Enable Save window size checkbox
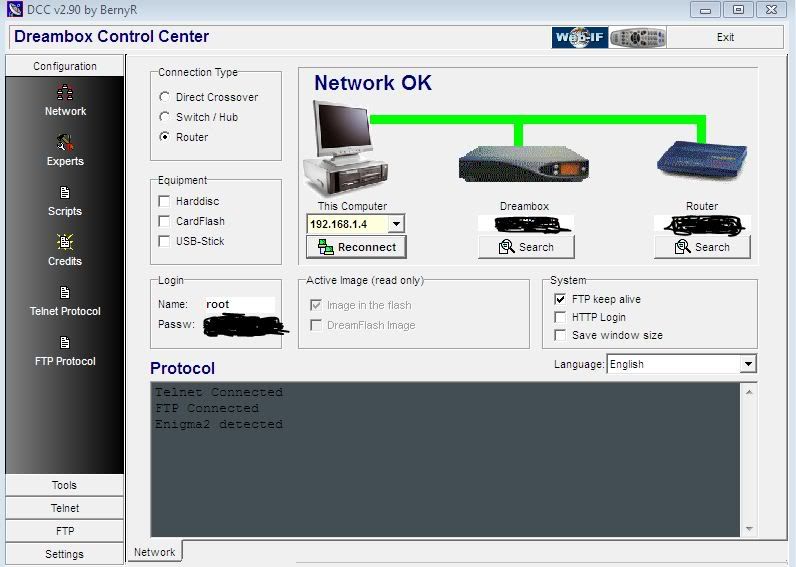 click(560, 335)
